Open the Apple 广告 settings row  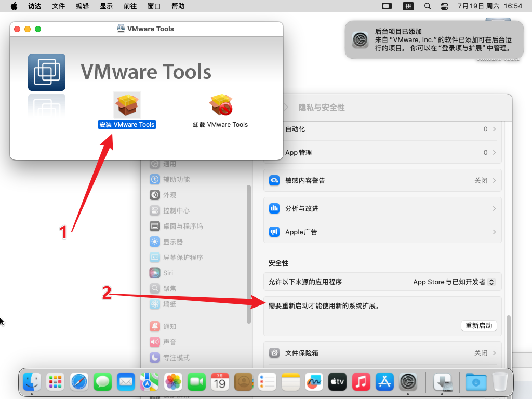coord(382,232)
